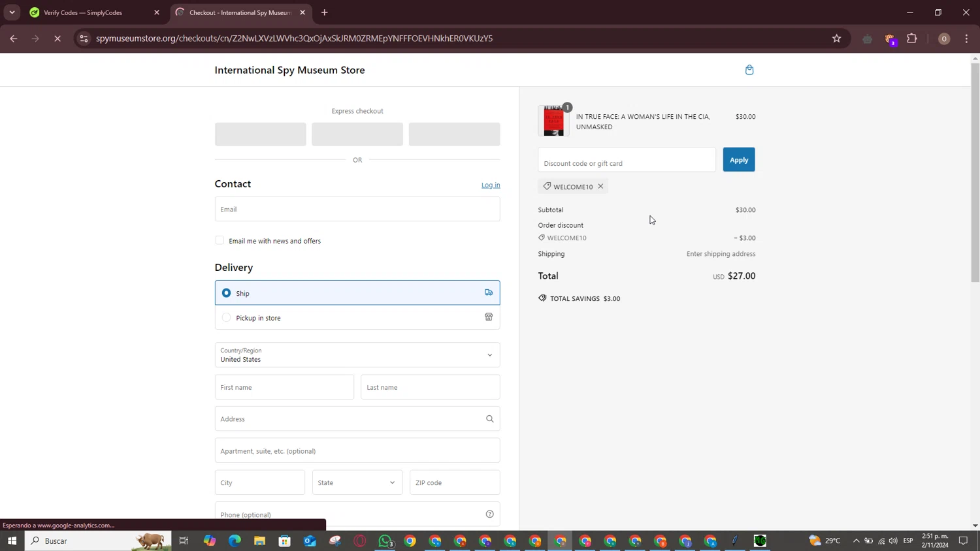The height and width of the screenshot is (551, 980).
Task: Check Email me with news and offers
Action: click(220, 240)
